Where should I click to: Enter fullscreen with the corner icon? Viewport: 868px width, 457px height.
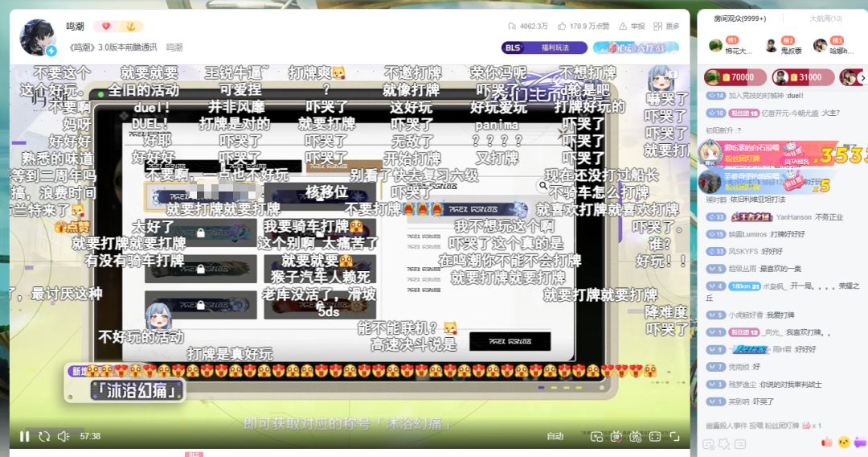[675, 437]
